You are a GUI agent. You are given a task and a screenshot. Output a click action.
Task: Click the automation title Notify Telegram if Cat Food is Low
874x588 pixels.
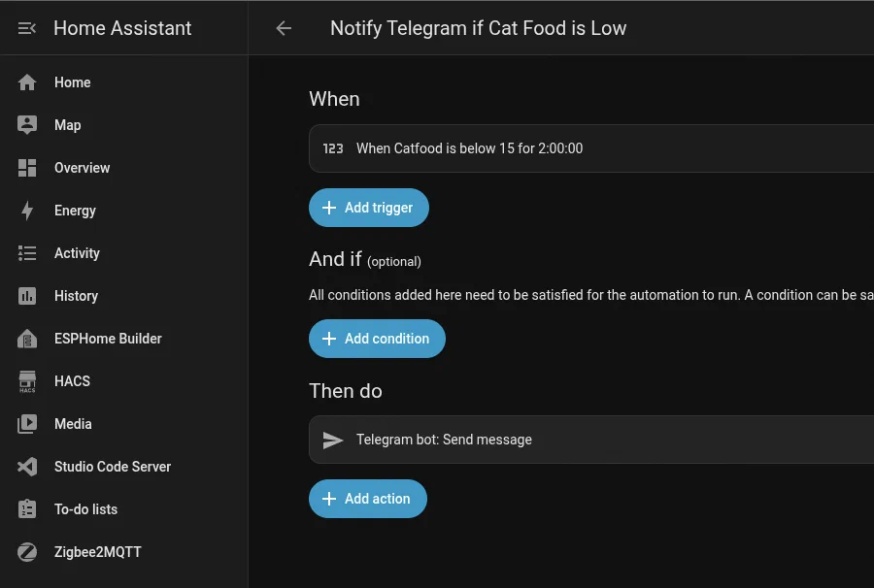click(x=478, y=28)
